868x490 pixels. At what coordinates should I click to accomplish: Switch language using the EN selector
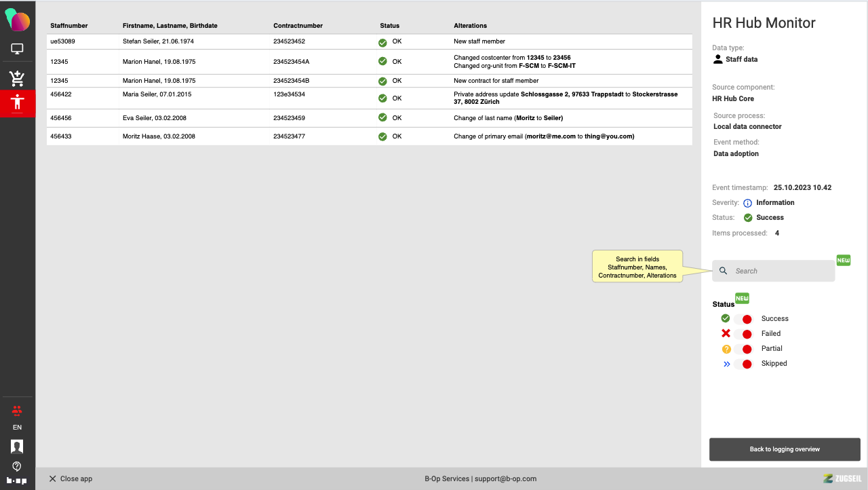coord(17,428)
